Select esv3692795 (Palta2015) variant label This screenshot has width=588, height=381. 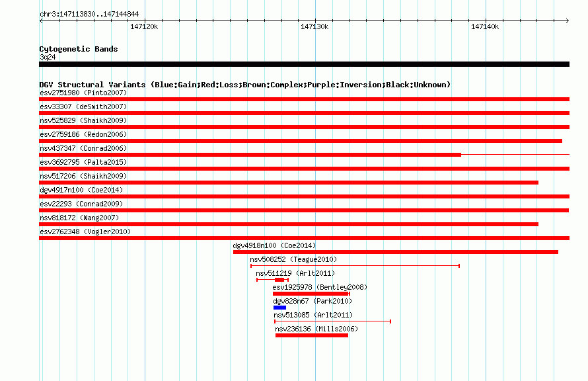(83, 162)
